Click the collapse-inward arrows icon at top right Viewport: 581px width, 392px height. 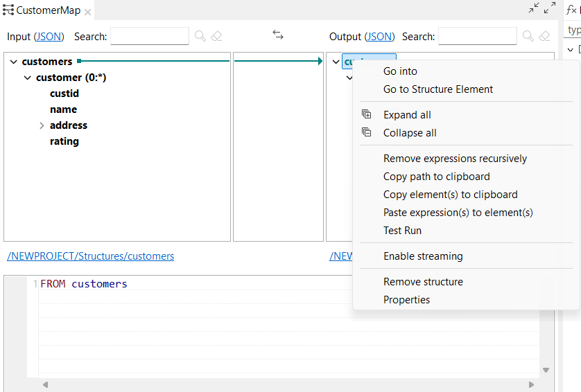pyautogui.click(x=534, y=8)
